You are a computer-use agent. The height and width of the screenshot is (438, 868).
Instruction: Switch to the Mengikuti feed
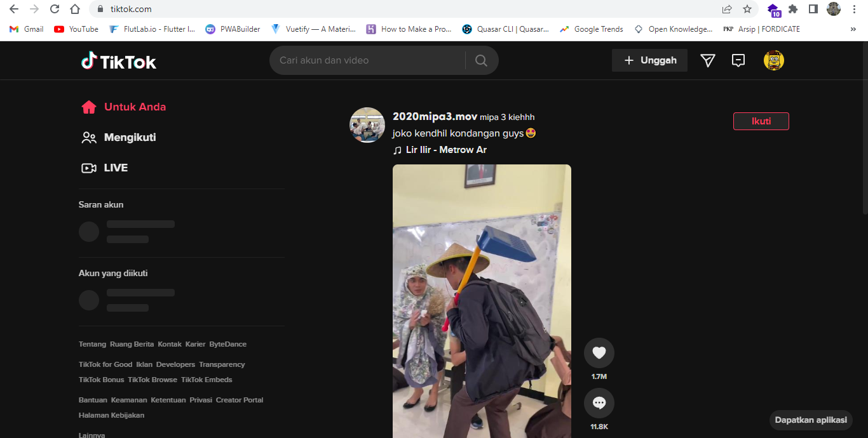(x=130, y=137)
